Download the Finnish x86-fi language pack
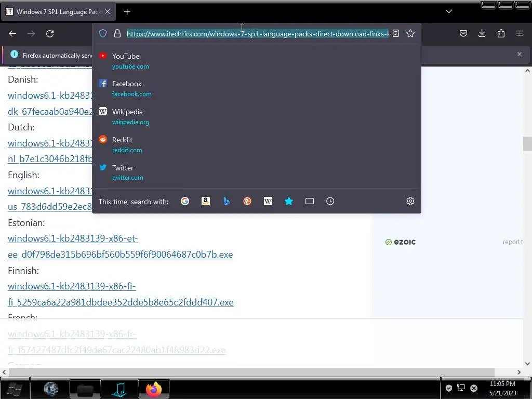 [x=121, y=294]
